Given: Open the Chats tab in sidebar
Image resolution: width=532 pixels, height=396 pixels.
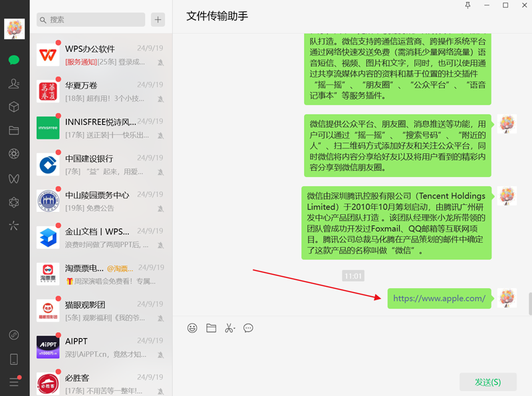Looking at the screenshot, I should click(14, 60).
